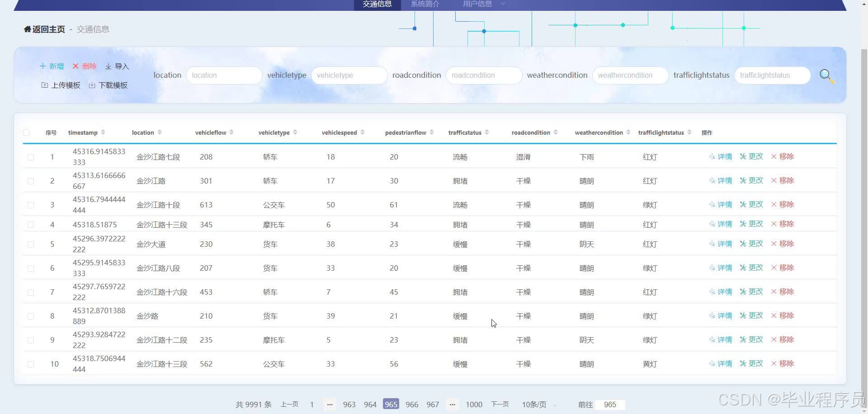868x414 pixels.
Task: Remove row 1 with 移除
Action: click(x=783, y=156)
